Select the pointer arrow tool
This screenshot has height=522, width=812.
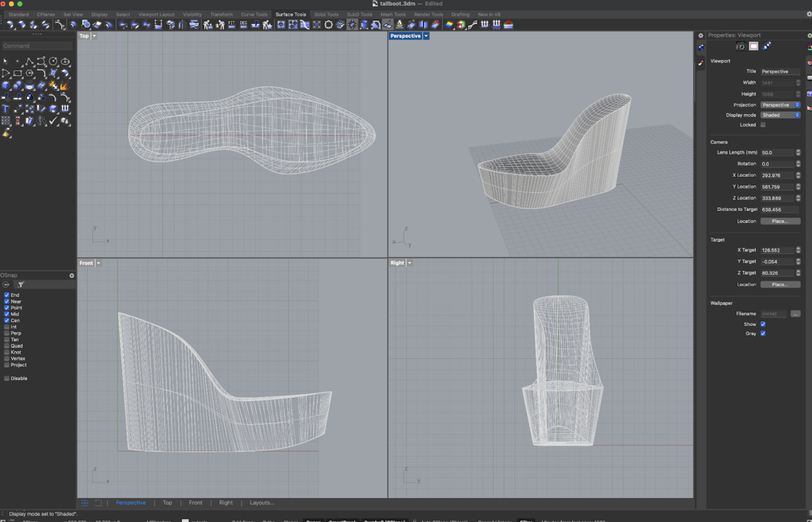[5, 61]
